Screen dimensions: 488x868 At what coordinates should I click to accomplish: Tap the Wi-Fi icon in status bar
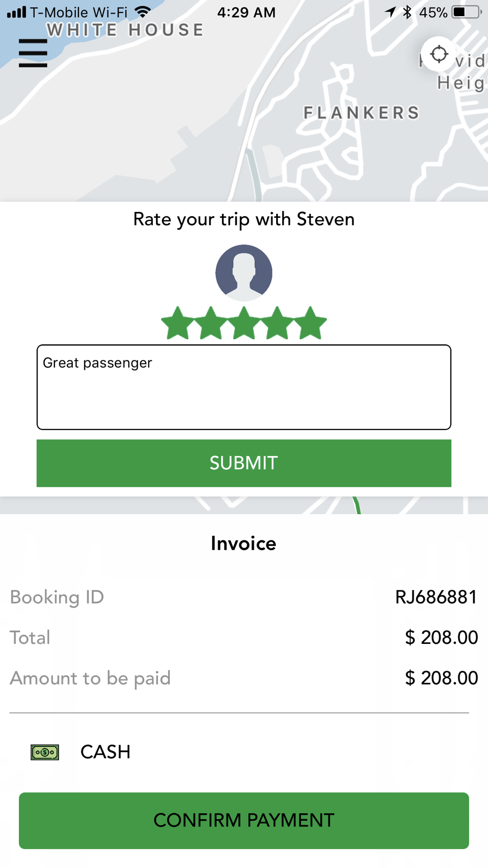143,12
